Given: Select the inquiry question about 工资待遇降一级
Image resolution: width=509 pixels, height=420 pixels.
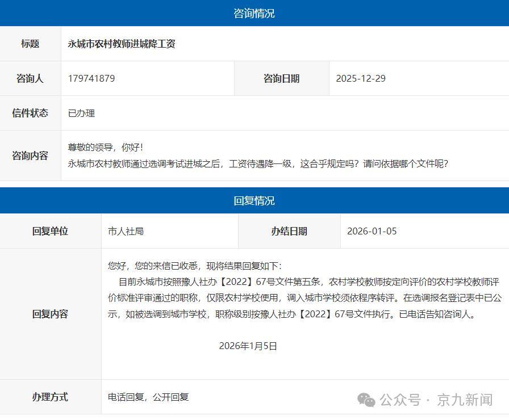Looking at the screenshot, I should (x=258, y=163).
